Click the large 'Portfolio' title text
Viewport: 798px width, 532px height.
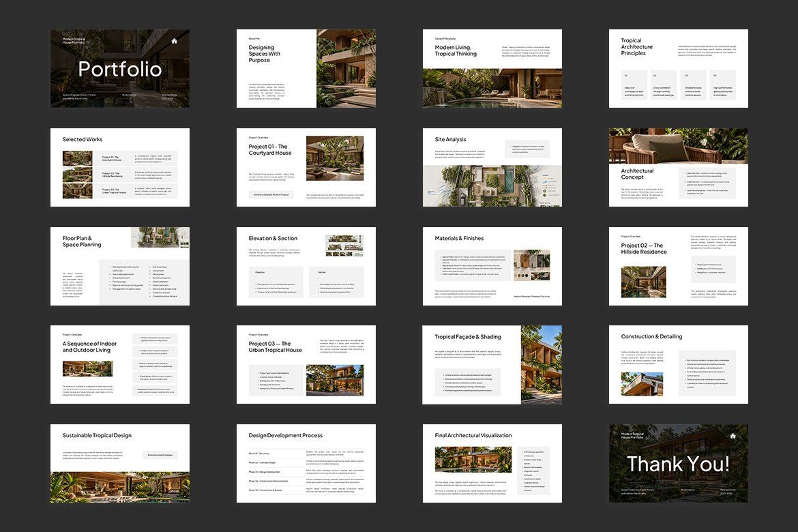coord(119,70)
